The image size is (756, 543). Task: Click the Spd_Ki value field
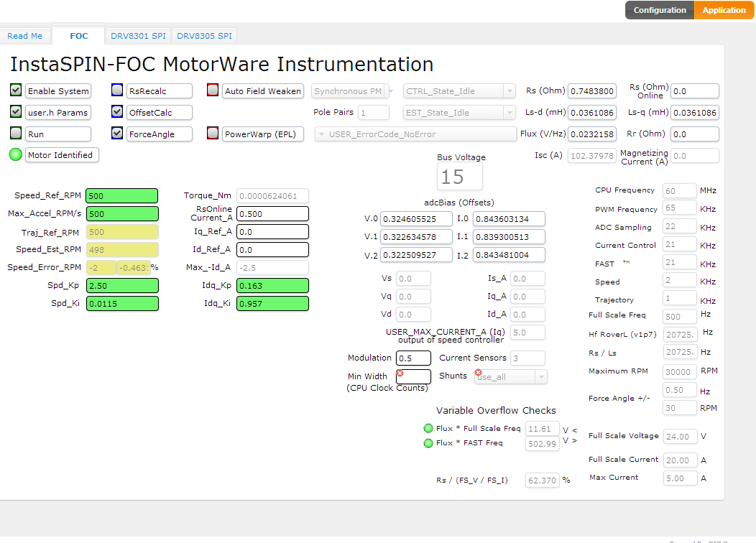(122, 304)
